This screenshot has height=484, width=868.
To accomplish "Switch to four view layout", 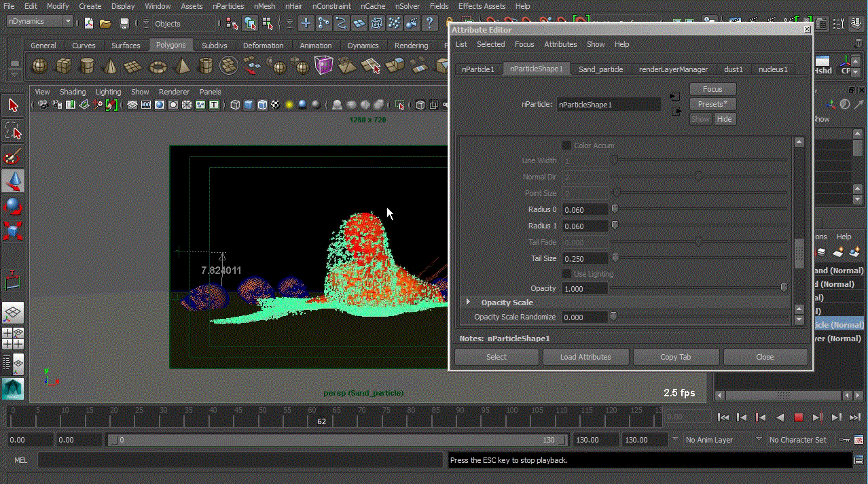I will (x=13, y=338).
